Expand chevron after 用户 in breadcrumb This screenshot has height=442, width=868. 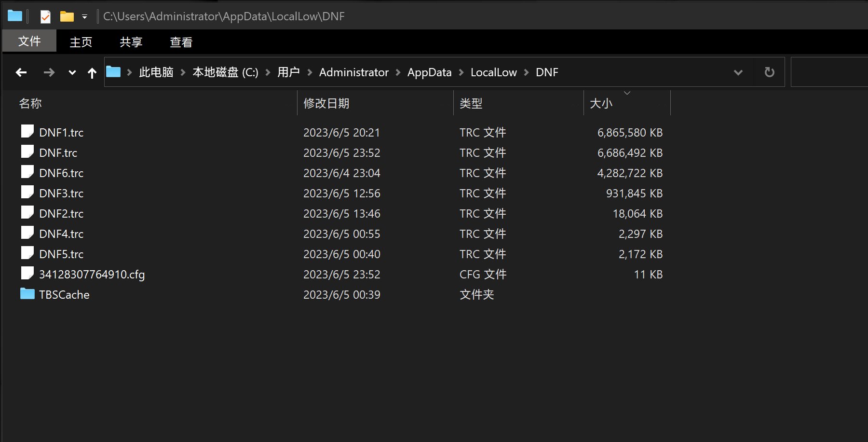pos(310,72)
